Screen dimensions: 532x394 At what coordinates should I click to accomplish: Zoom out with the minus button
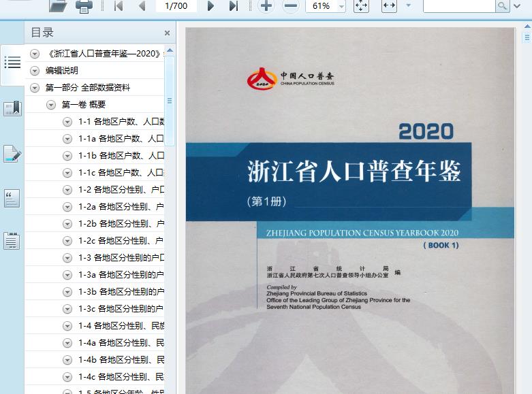tap(290, 6)
